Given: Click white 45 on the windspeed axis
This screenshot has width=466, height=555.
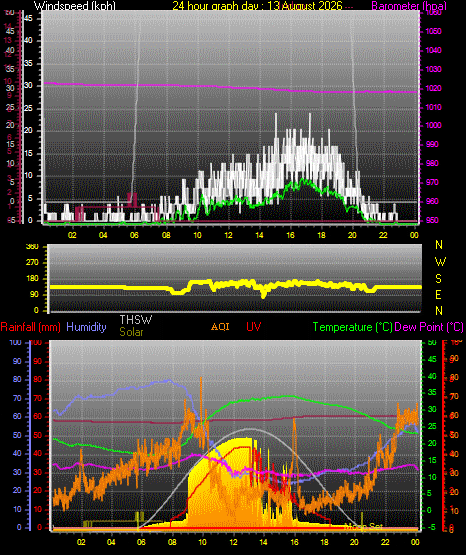Looking at the screenshot, I should [28, 18].
